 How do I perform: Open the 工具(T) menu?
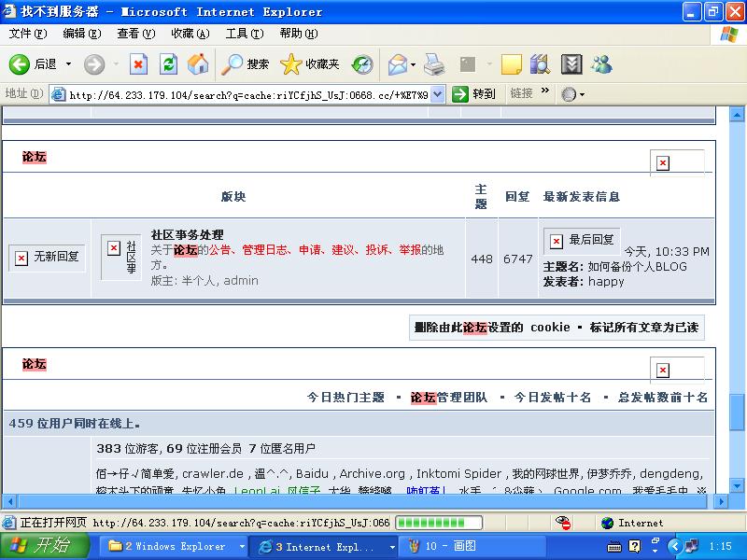(243, 34)
